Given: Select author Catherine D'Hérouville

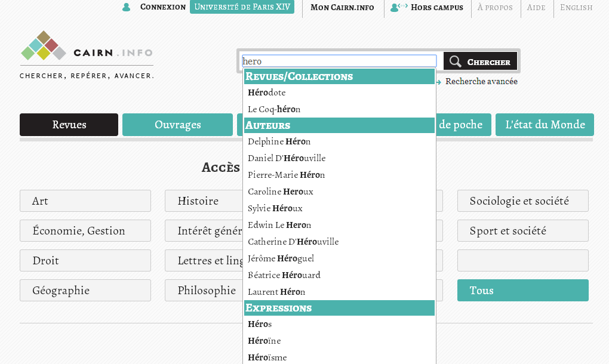Looking at the screenshot, I should 339,241.
